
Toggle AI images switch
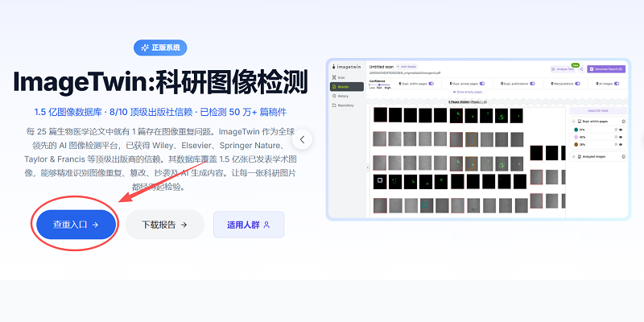(617, 84)
